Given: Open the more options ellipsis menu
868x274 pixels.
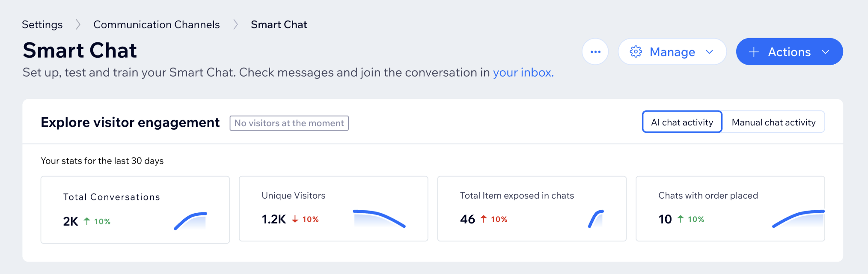Looking at the screenshot, I should click(595, 51).
